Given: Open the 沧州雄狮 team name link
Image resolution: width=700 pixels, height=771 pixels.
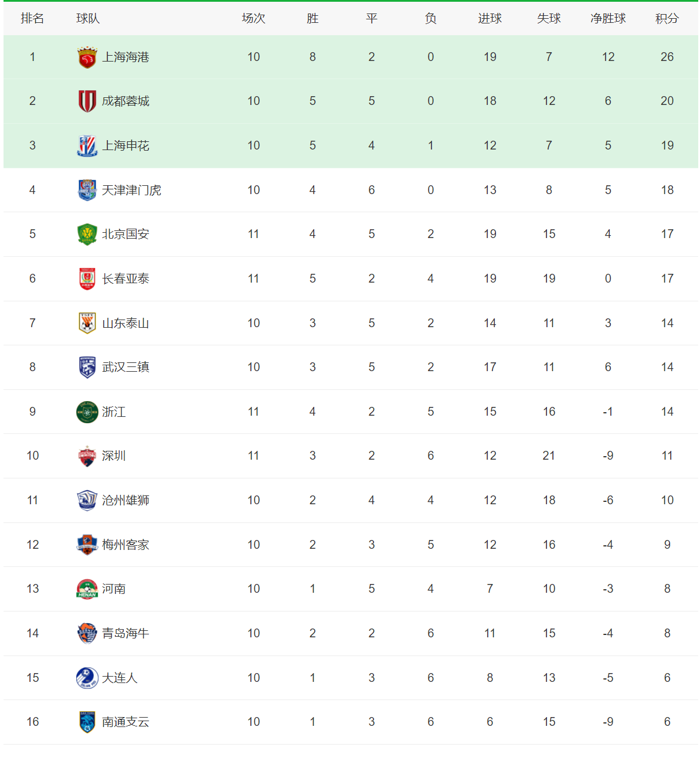Looking at the screenshot, I should tap(125, 500).
